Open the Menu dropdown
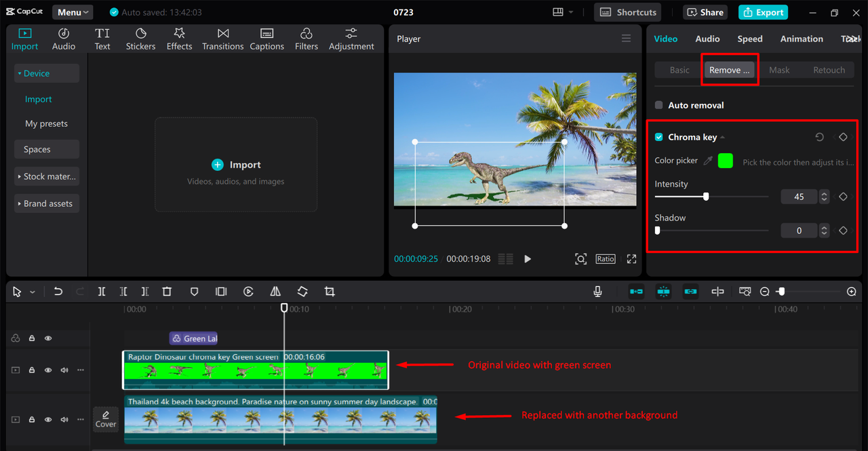868x451 pixels. 73,12
